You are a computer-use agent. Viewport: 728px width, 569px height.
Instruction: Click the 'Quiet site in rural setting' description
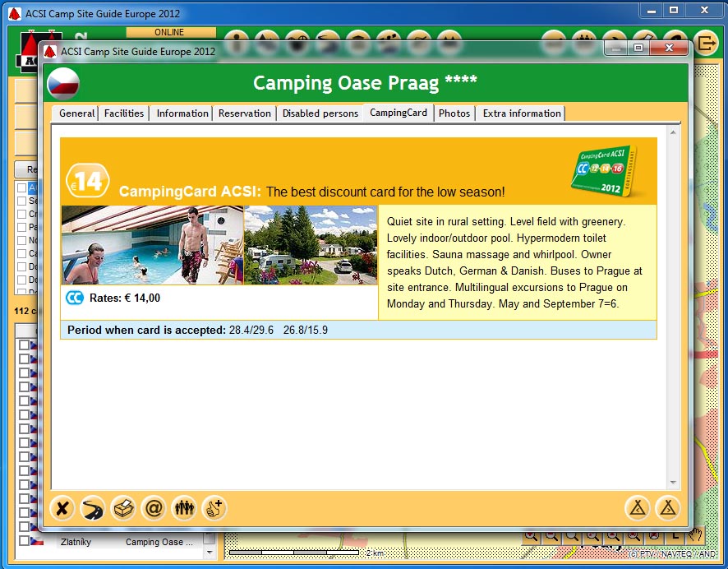[517, 262]
